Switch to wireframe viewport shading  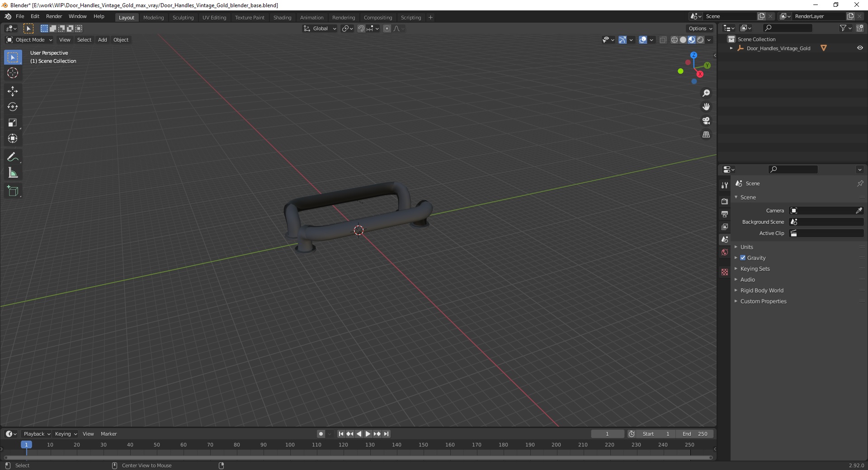tap(675, 40)
